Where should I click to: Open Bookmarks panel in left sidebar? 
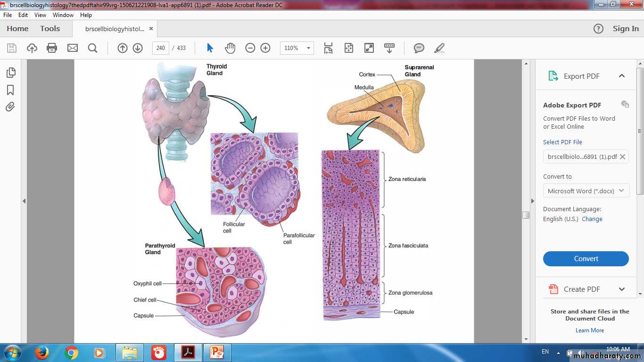[10, 90]
